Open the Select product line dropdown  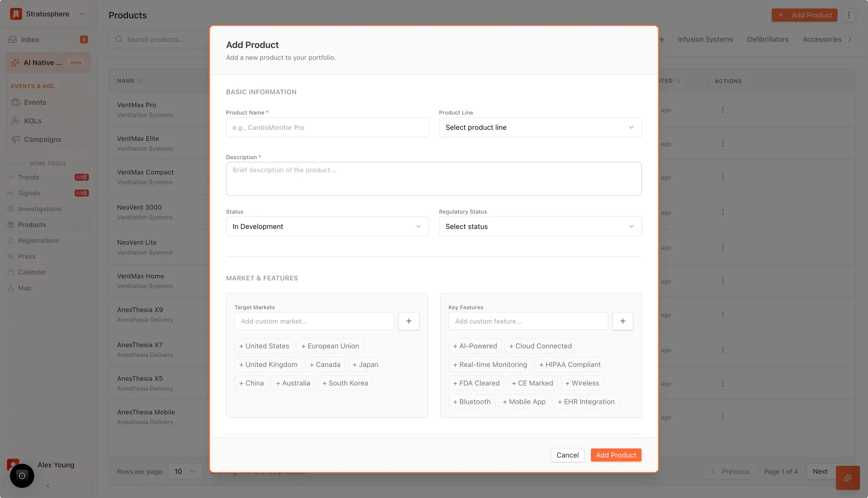point(540,127)
